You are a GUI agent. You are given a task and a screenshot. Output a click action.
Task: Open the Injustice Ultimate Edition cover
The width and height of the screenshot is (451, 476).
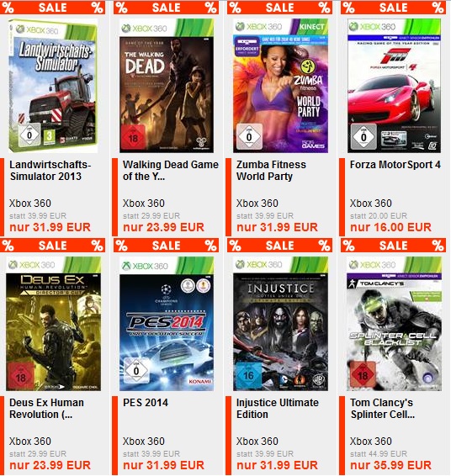click(x=280, y=324)
